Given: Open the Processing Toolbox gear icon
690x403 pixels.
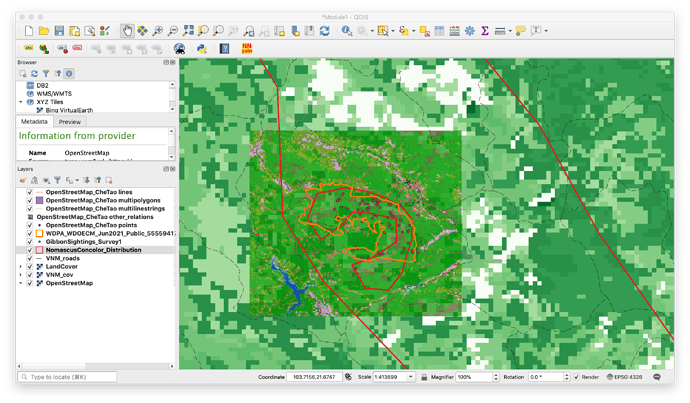Looking at the screenshot, I should [470, 31].
